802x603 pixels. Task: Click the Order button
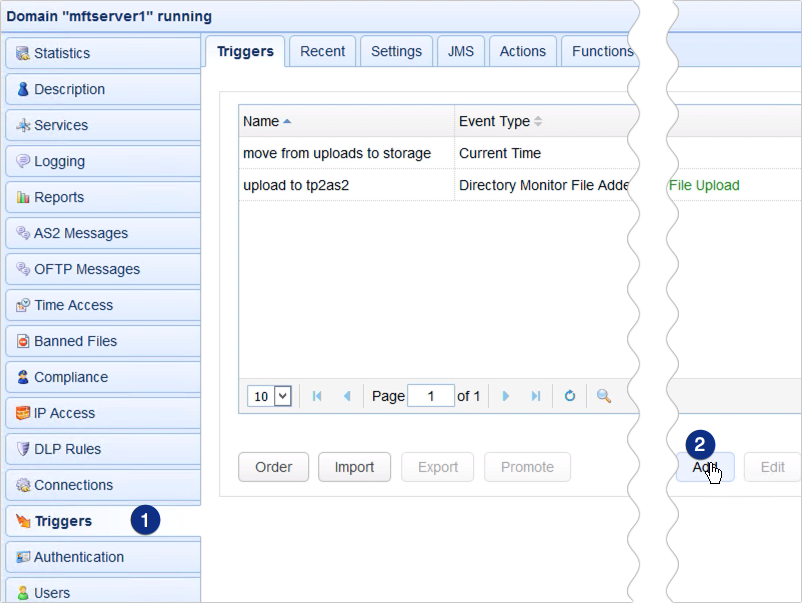(x=273, y=467)
